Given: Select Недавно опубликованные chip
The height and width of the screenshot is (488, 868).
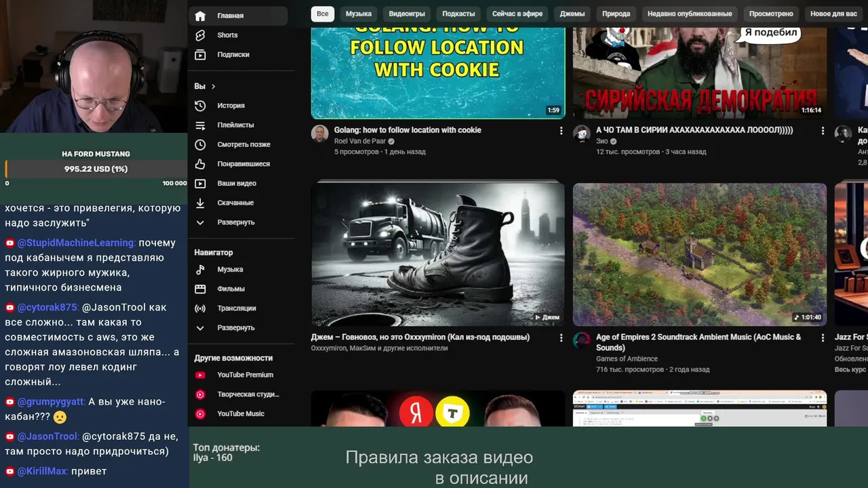Looking at the screenshot, I should 690,14.
